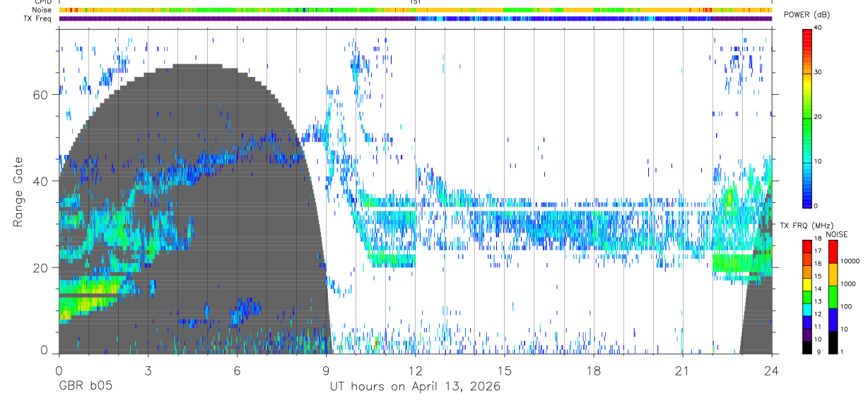Viewport: 868px width, 401px height.
Task: Select the red top of the POWER color bar
Action: 807,39
